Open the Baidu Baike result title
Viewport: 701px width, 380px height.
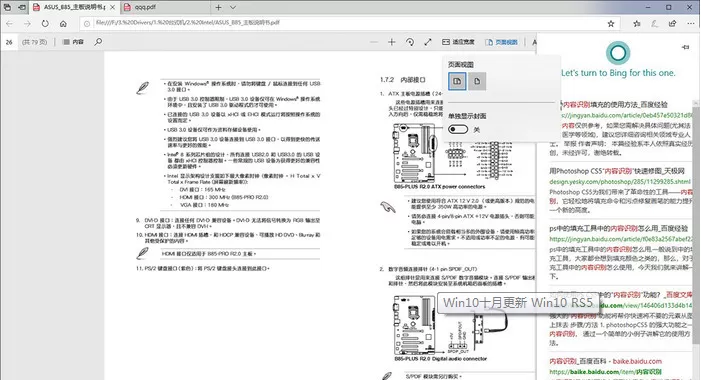(605, 361)
